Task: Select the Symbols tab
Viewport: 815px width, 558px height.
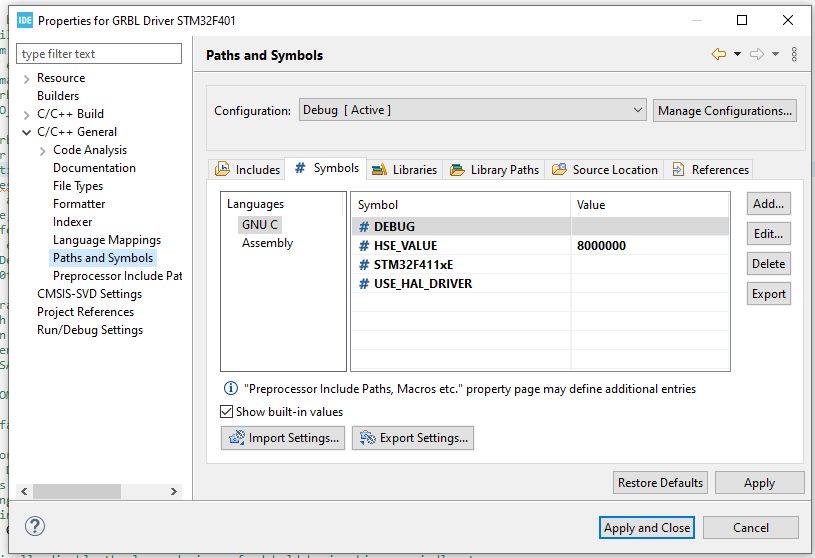Action: (326, 168)
